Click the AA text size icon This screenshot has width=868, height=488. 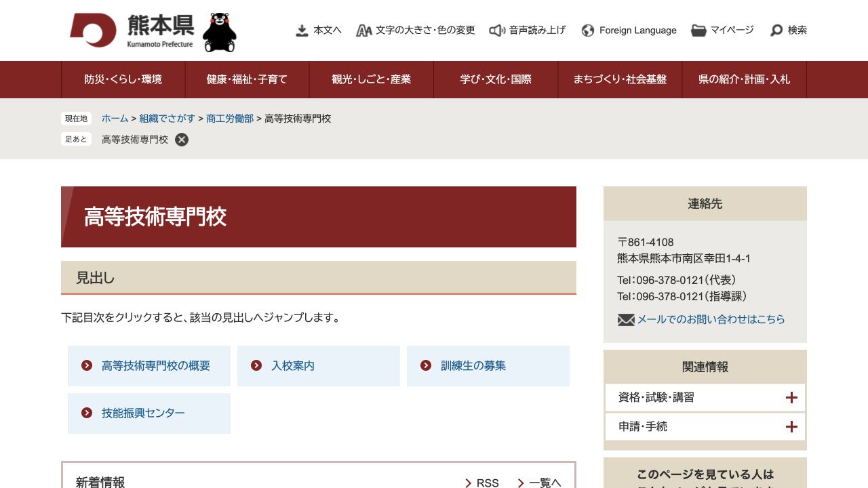pyautogui.click(x=364, y=30)
